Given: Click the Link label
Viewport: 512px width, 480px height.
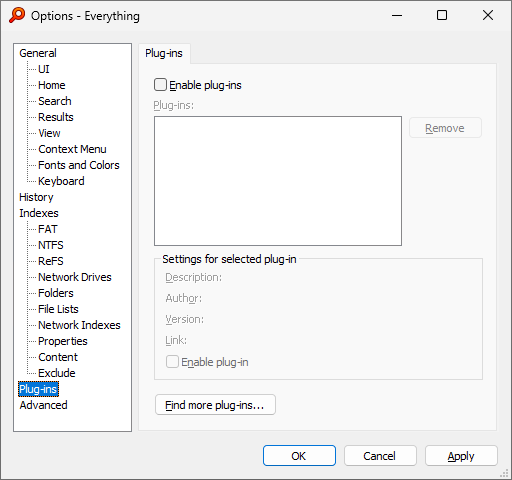Looking at the screenshot, I should click(x=176, y=340).
